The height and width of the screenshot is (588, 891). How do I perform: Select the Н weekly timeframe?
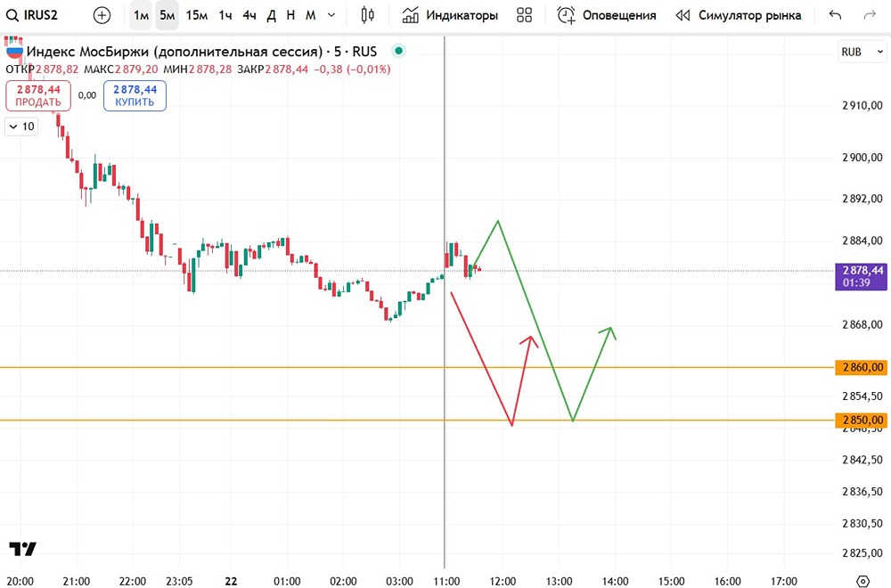(290, 15)
